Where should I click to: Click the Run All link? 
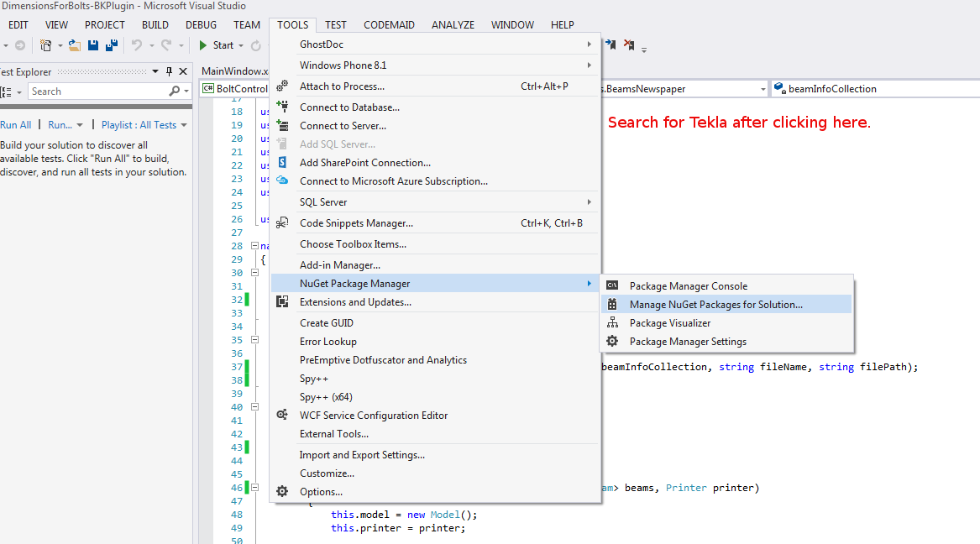click(x=16, y=125)
